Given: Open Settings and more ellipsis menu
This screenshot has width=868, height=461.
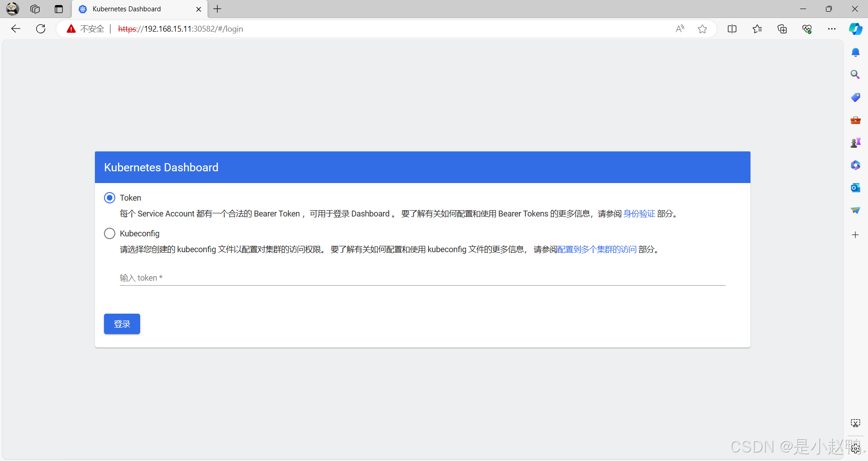Looking at the screenshot, I should click(832, 29).
